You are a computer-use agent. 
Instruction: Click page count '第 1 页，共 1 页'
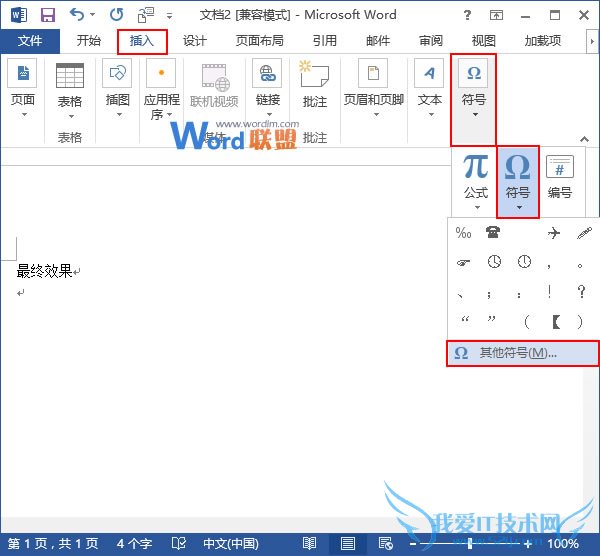tap(53, 543)
